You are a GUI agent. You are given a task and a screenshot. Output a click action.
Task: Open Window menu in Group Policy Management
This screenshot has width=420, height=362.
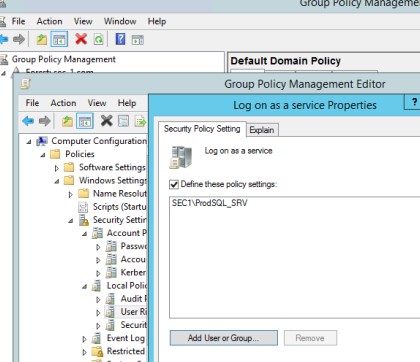pyautogui.click(x=120, y=21)
